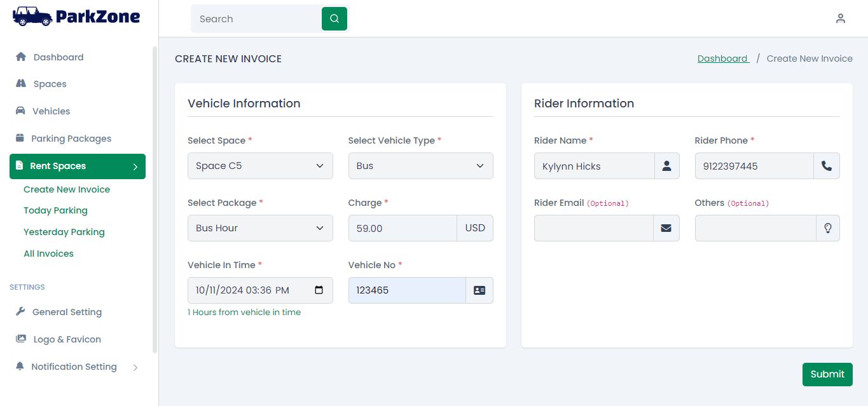The image size is (868, 406).
Task: Follow the Dashboard breadcrumb link
Action: point(722,58)
